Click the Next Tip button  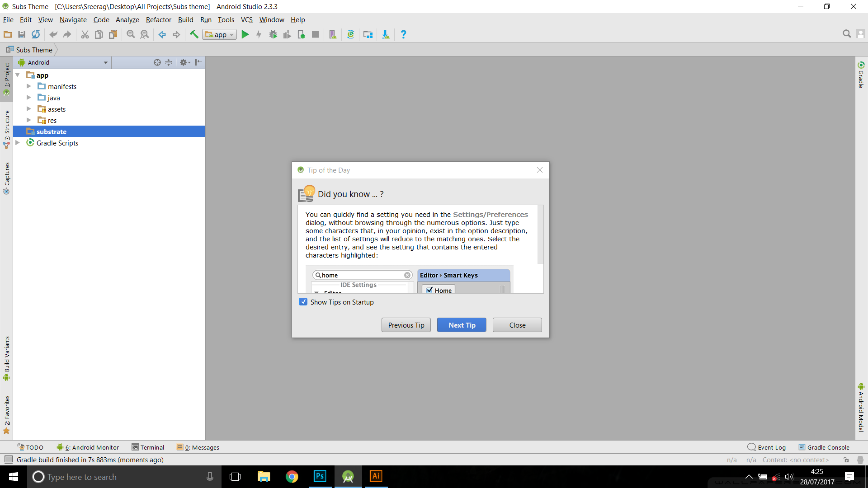[462, 325]
